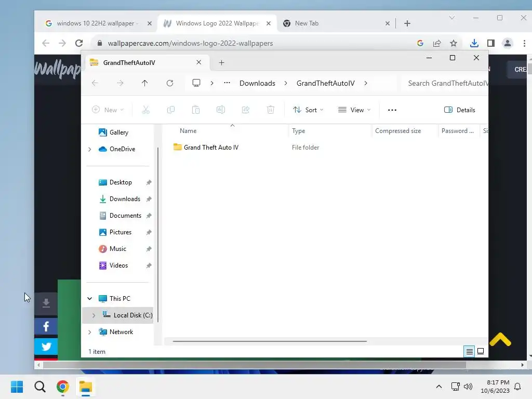Expand the Network tree node
This screenshot has height=399, width=532.
90,332
